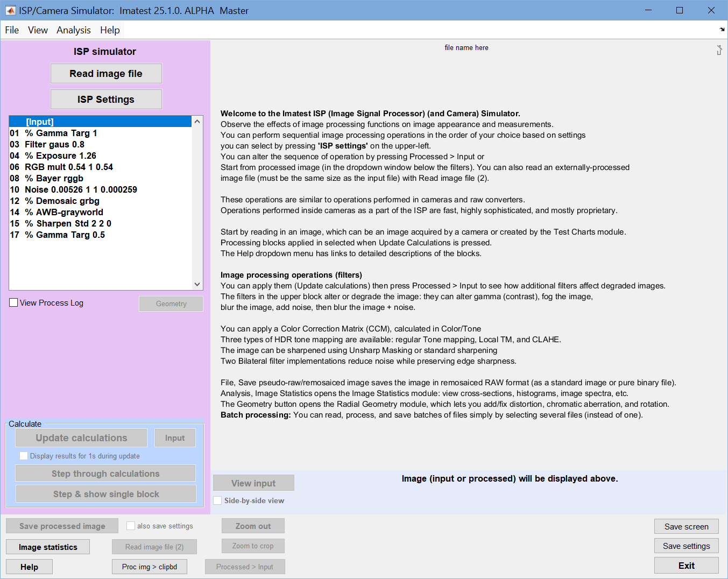728x579 pixels.
Task: Open ISP Settings
Action: tap(106, 100)
